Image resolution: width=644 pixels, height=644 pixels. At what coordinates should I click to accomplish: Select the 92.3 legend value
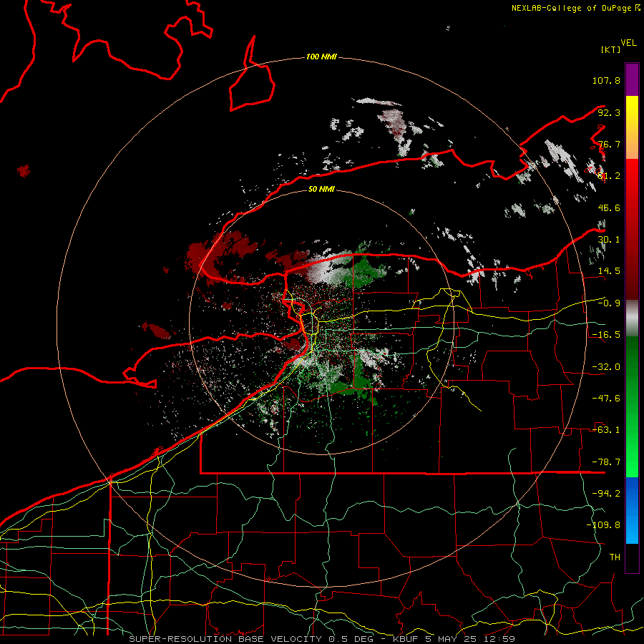[609, 112]
